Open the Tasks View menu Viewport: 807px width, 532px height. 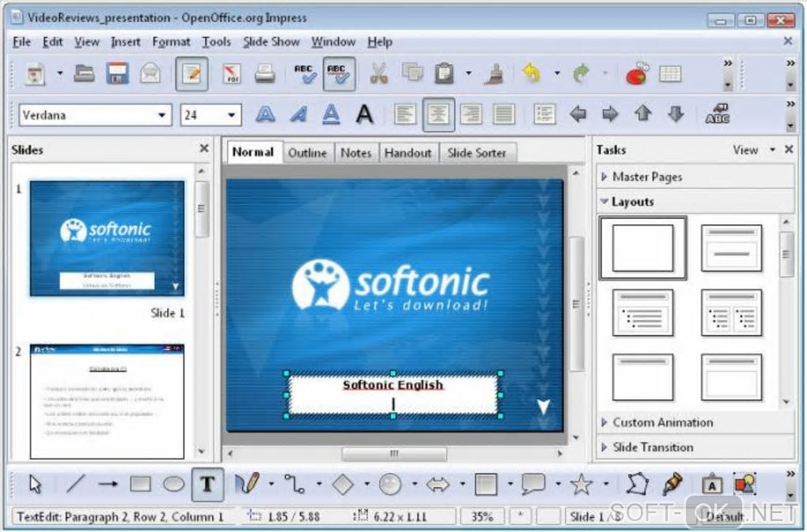coord(753,150)
